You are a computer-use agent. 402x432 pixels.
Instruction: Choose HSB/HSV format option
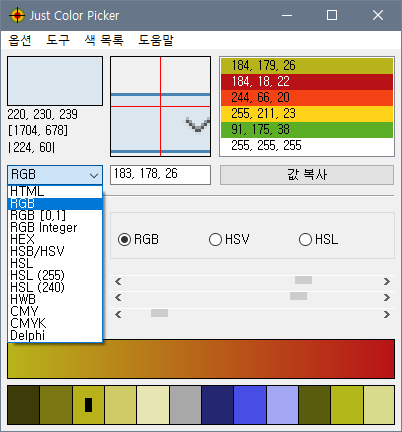tap(55, 252)
